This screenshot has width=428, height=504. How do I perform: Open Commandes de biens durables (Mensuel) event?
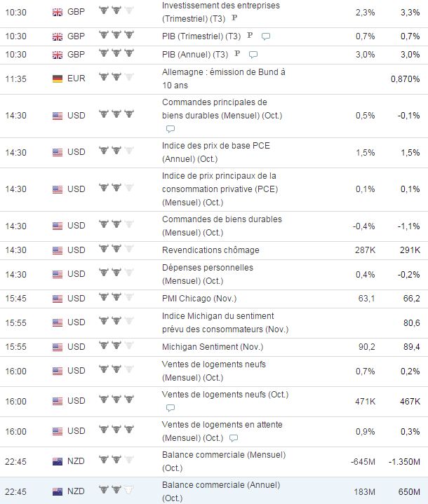(x=222, y=226)
